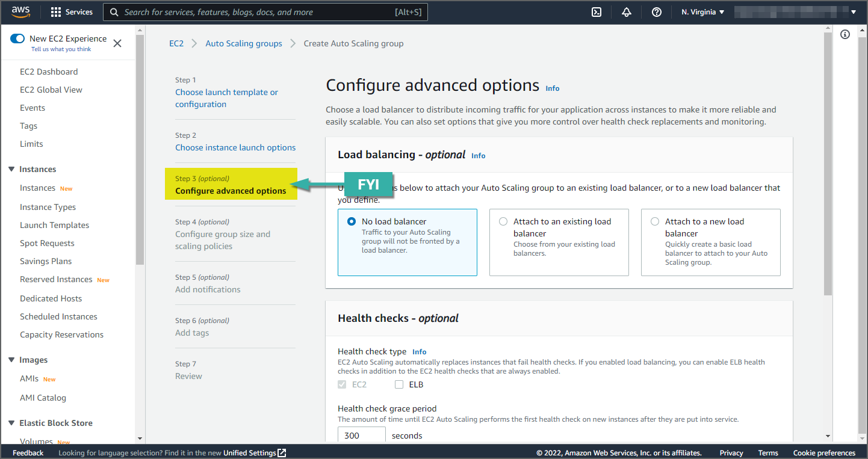Collapse the Images sidebar section
This screenshot has height=459, width=868.
[11, 360]
